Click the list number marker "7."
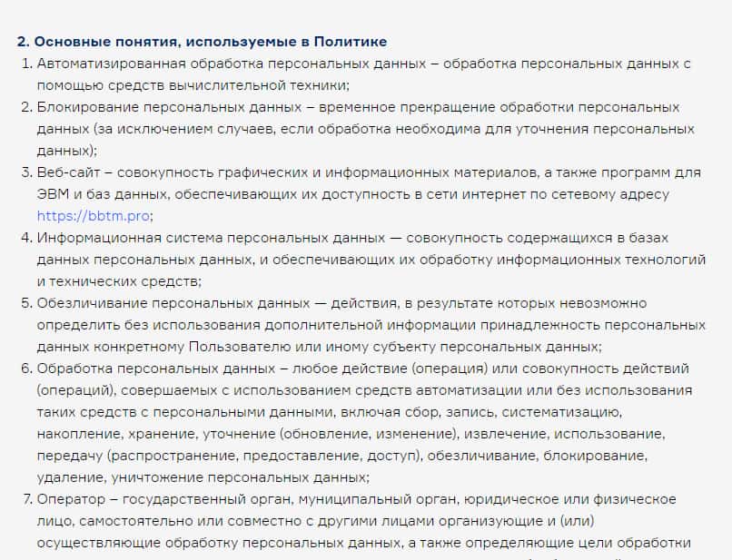This screenshot has height=560, width=732. pyautogui.click(x=26, y=499)
